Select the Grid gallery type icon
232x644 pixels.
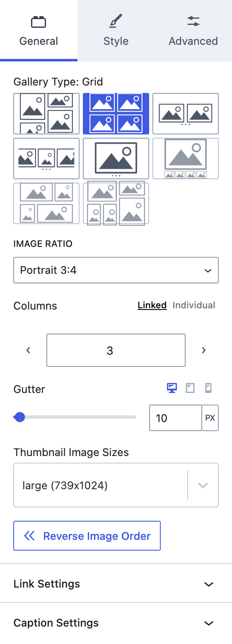(116, 113)
